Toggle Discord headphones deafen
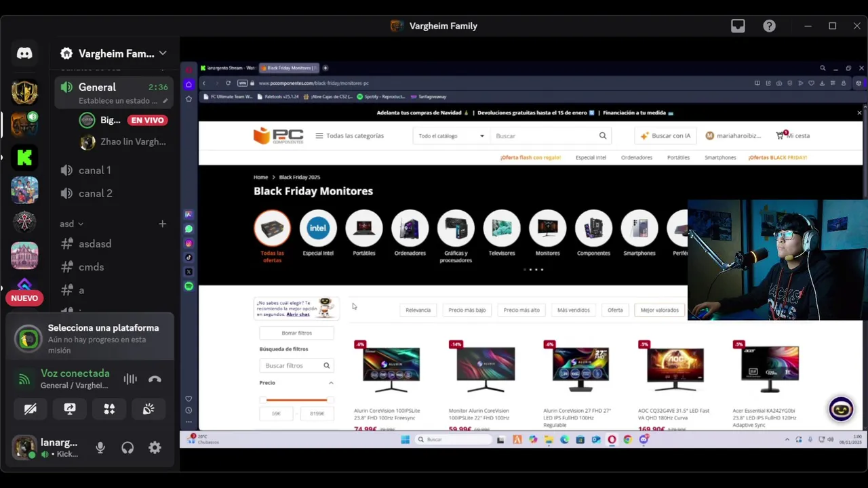The width and height of the screenshot is (868, 488). tap(127, 447)
